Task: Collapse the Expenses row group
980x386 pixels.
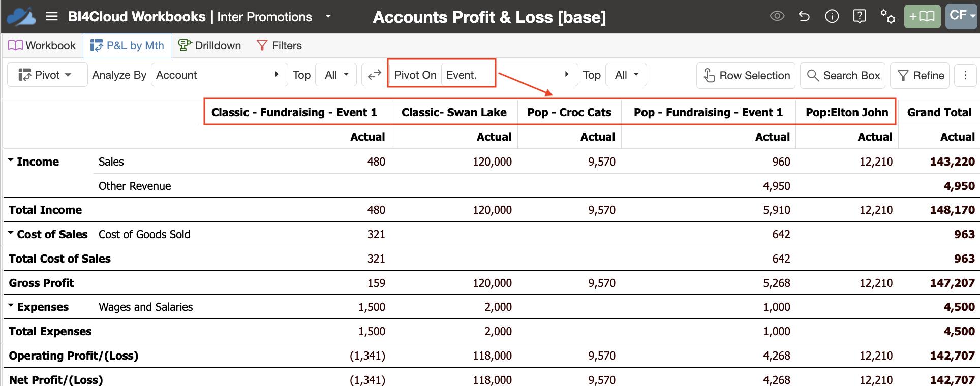Action: 11,306
